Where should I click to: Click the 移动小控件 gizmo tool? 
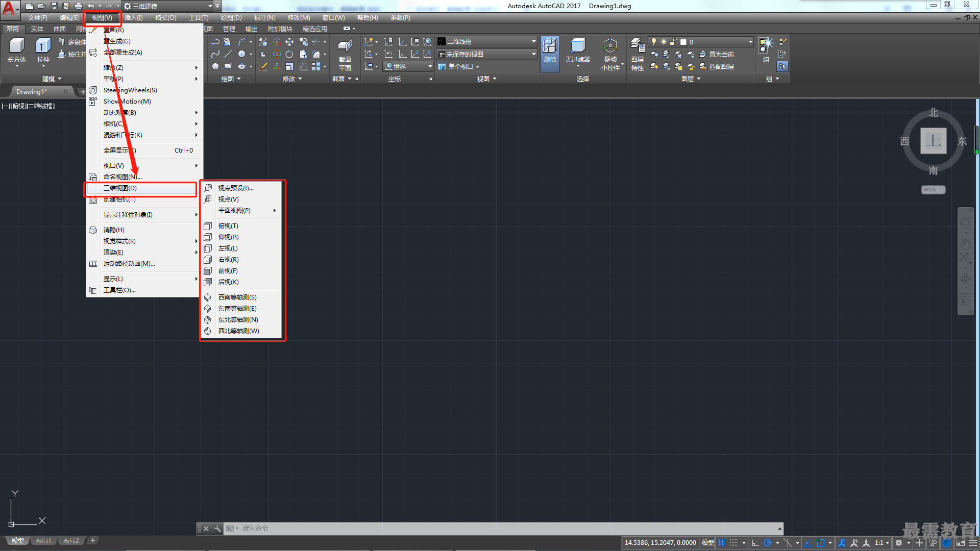click(x=610, y=54)
